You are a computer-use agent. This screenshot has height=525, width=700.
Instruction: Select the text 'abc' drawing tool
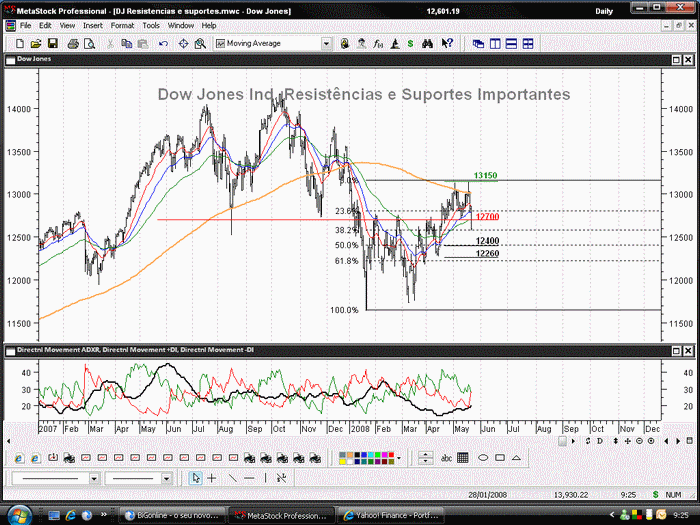(446, 458)
